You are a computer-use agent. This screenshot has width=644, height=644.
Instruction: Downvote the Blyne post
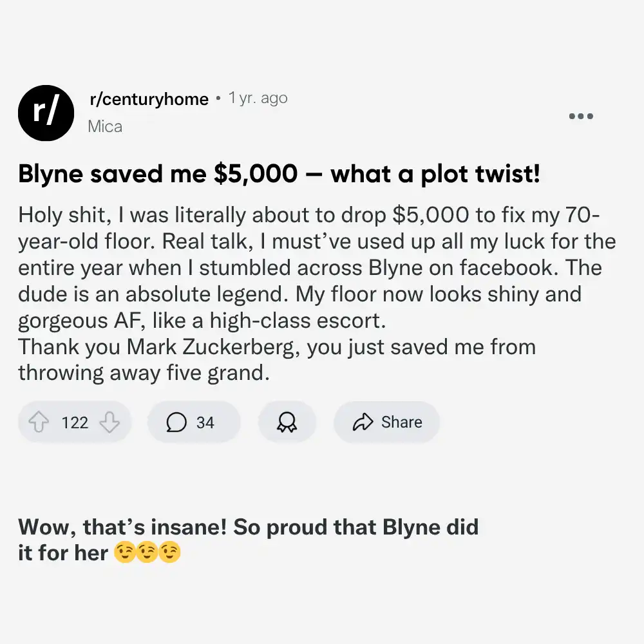point(110,422)
